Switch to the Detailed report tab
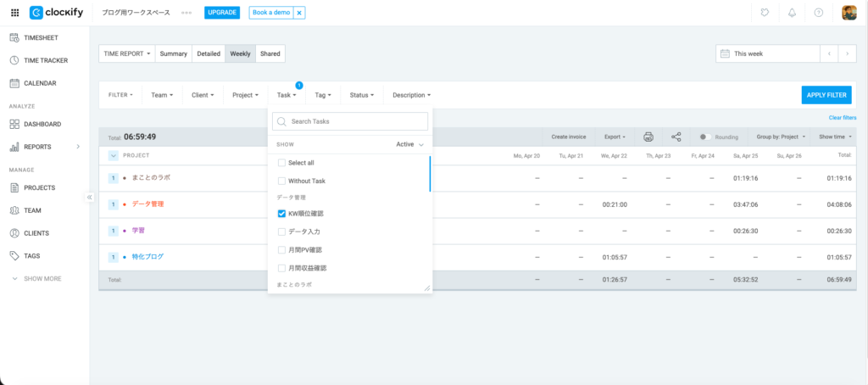This screenshot has width=868, height=385. [209, 53]
